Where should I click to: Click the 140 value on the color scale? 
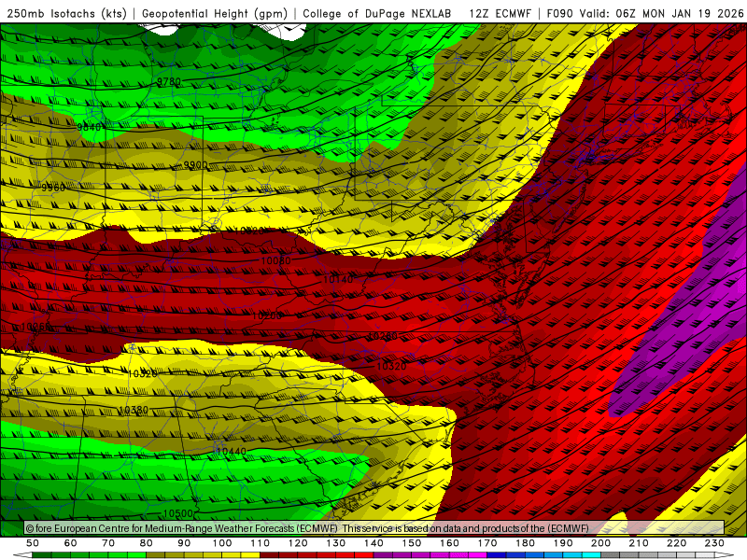click(373, 543)
